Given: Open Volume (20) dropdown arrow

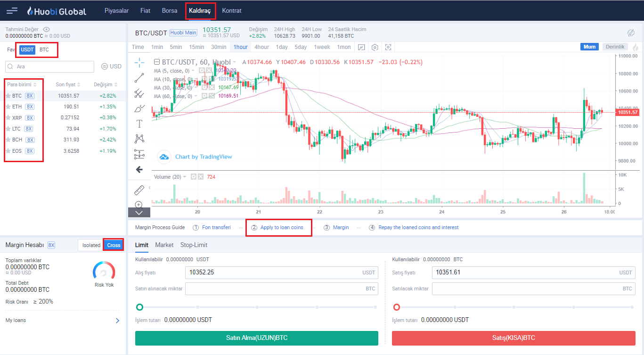Looking at the screenshot, I should coord(185,177).
